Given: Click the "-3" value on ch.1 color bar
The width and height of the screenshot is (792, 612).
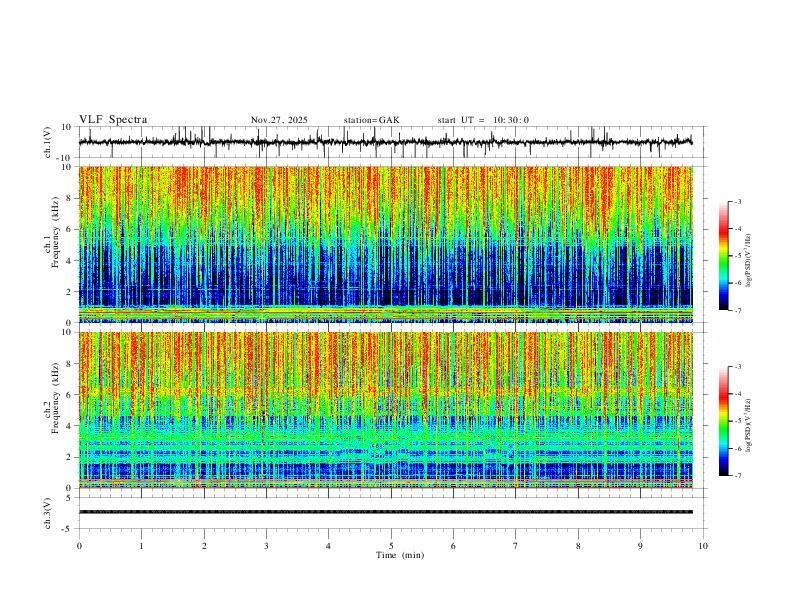Looking at the screenshot, I should [x=737, y=201].
